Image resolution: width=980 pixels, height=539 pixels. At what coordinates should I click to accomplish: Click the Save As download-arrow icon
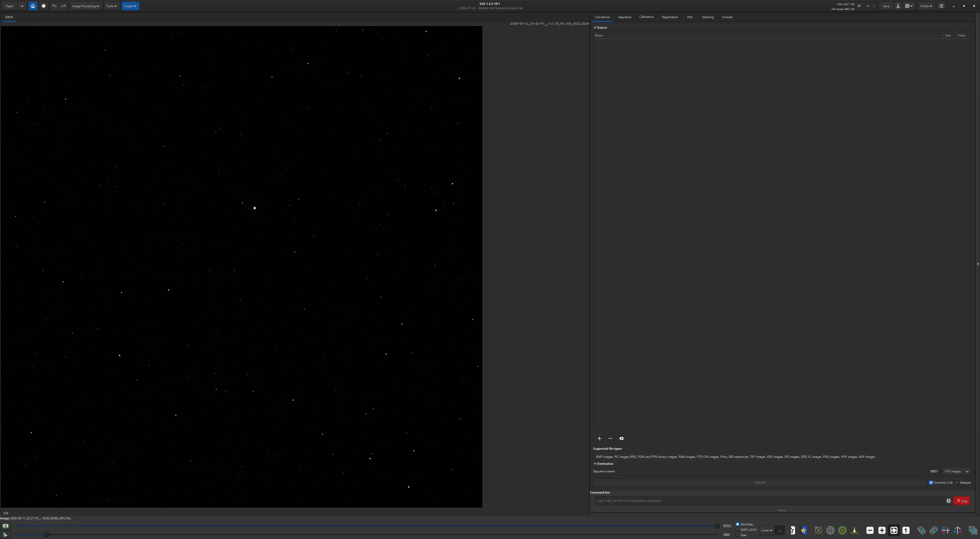(898, 6)
